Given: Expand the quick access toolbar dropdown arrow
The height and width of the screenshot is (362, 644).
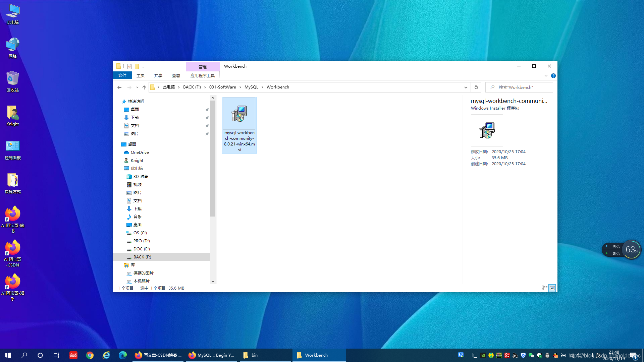Looking at the screenshot, I should (143, 67).
